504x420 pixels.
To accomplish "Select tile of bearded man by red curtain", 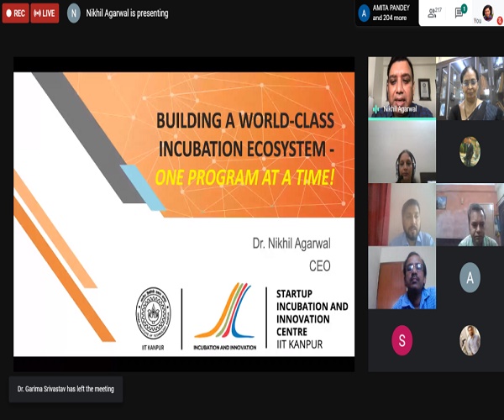I will coord(402,215).
